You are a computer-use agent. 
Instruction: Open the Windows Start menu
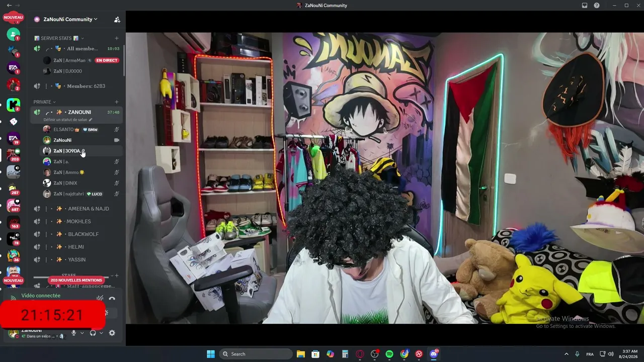tap(211, 354)
